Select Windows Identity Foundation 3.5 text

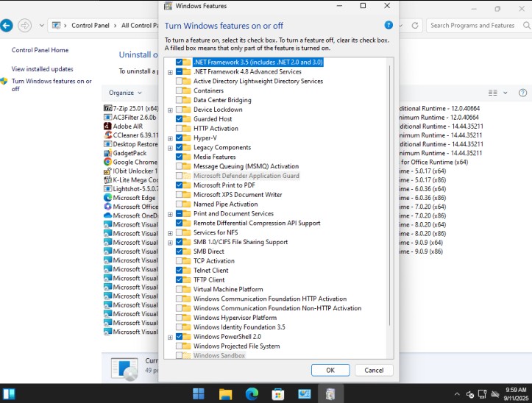239,327
